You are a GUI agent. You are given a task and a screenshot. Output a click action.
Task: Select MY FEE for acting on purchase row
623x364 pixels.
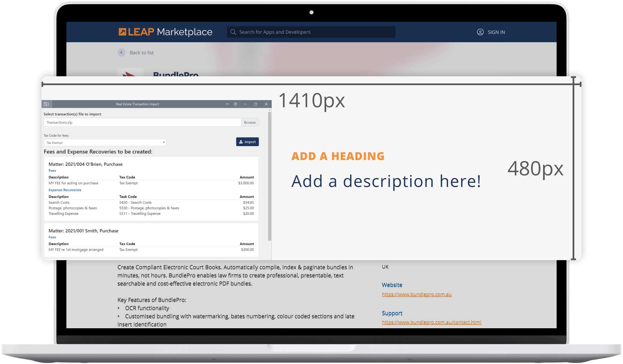coord(151,183)
